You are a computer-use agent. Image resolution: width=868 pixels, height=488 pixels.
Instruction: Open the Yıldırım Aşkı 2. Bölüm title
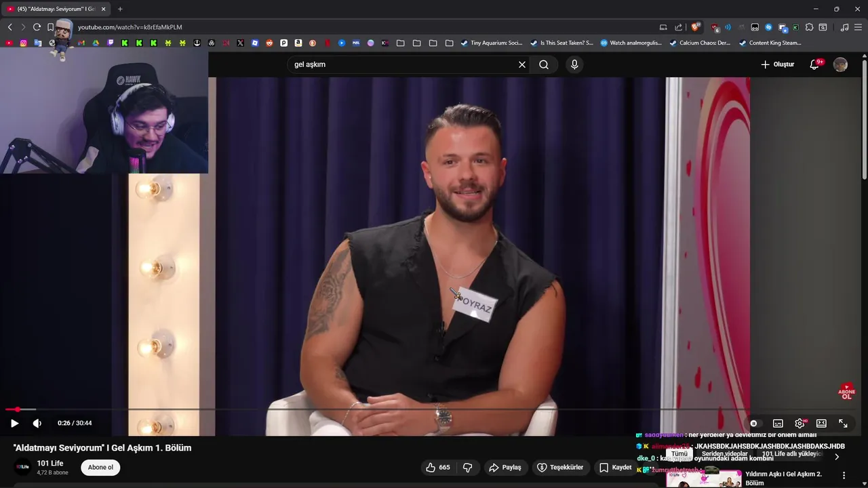[783, 479]
